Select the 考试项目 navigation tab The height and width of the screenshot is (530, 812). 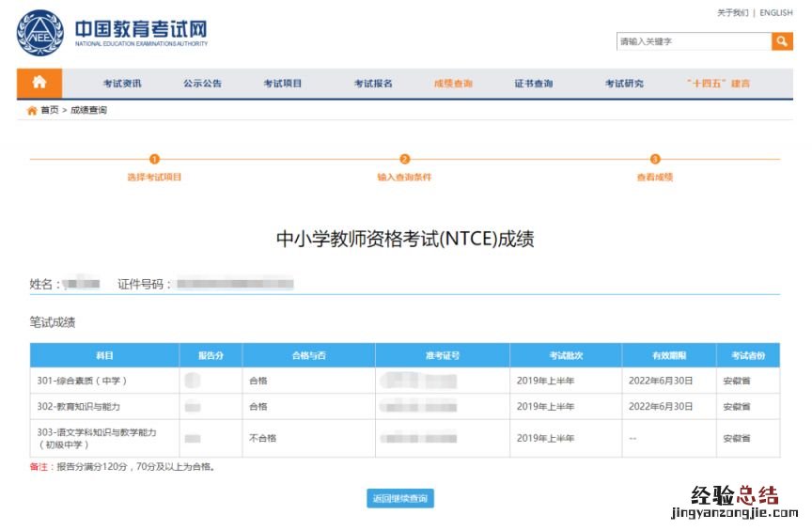[x=283, y=84]
